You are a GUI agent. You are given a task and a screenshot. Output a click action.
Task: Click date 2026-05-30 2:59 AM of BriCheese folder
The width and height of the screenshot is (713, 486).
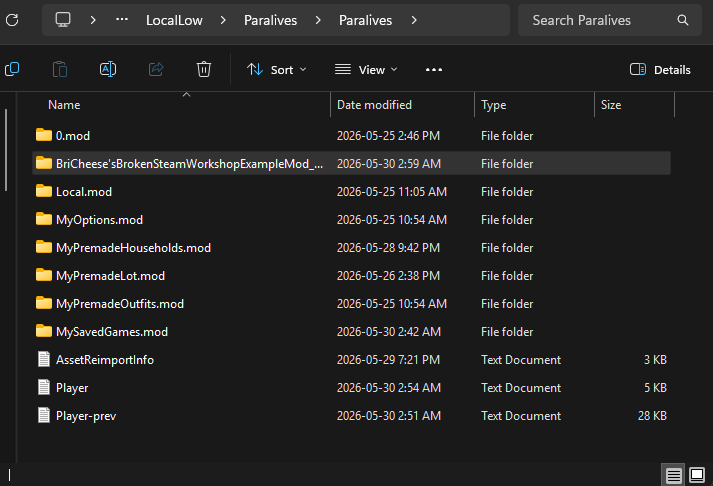coord(389,164)
